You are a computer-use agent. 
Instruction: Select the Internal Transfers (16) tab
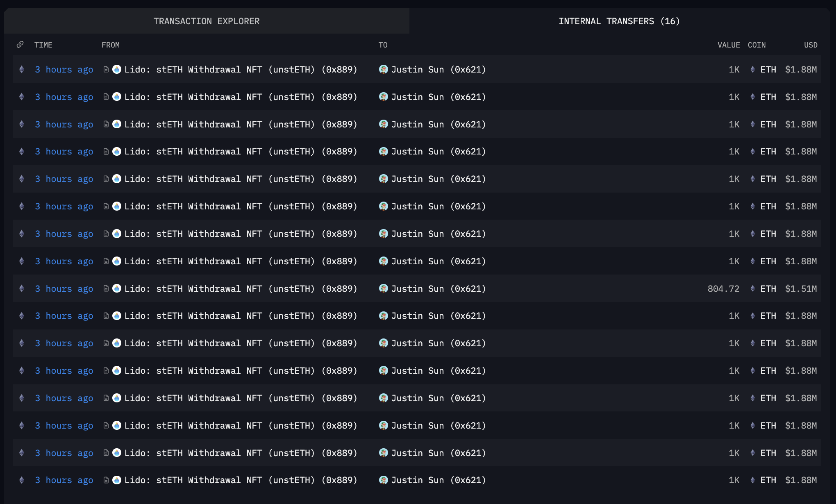(x=619, y=21)
